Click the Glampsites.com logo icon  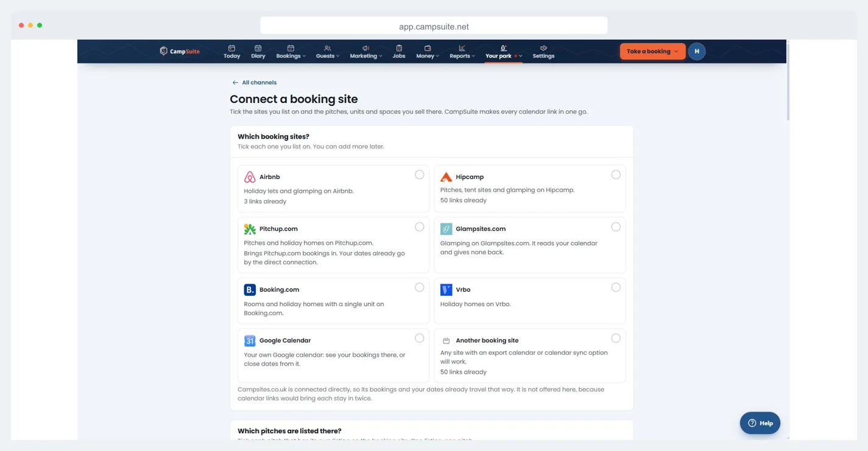point(446,229)
